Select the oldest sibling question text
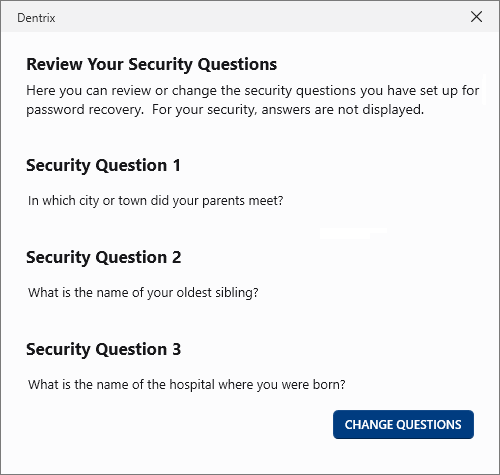 point(143,293)
